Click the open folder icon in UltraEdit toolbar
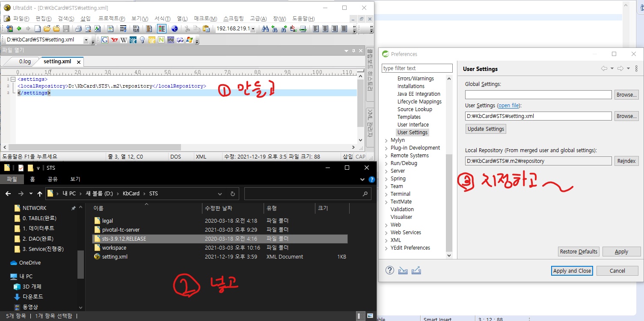Screen dimensions: 644x321 pos(47,29)
